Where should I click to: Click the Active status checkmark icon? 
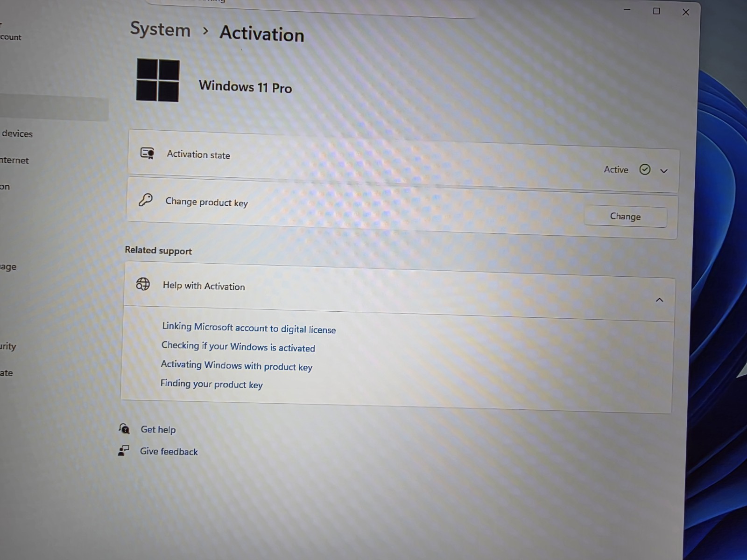(645, 169)
